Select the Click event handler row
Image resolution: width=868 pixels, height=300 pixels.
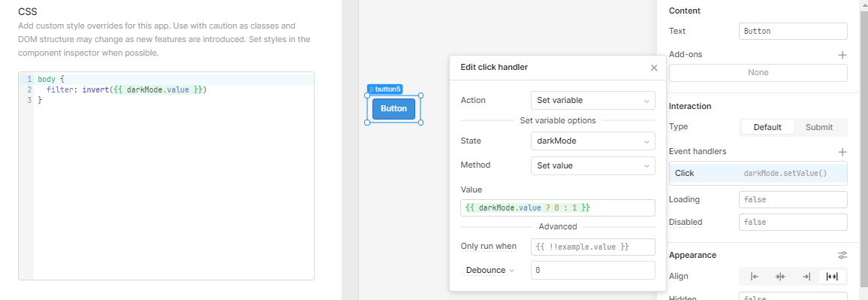tap(758, 174)
